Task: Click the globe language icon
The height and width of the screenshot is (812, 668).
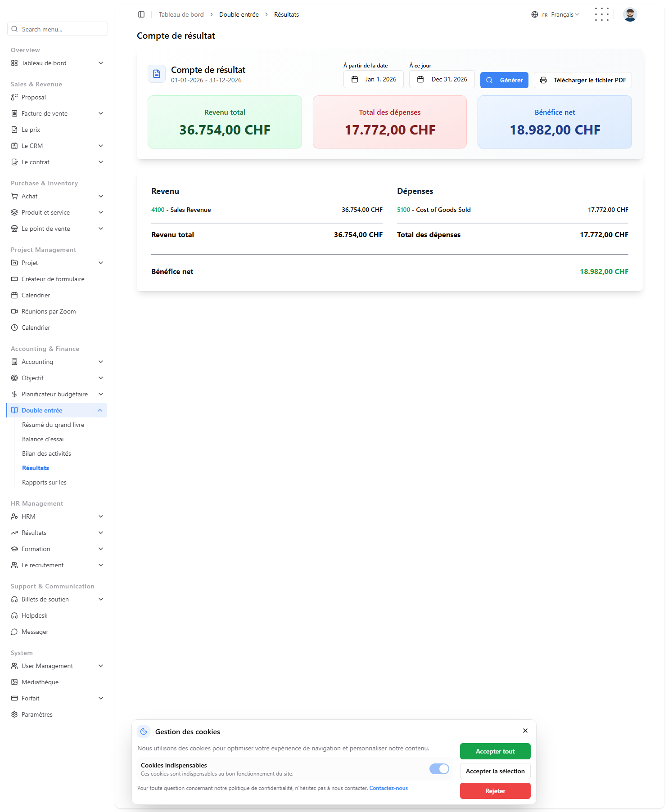Action: click(x=535, y=14)
